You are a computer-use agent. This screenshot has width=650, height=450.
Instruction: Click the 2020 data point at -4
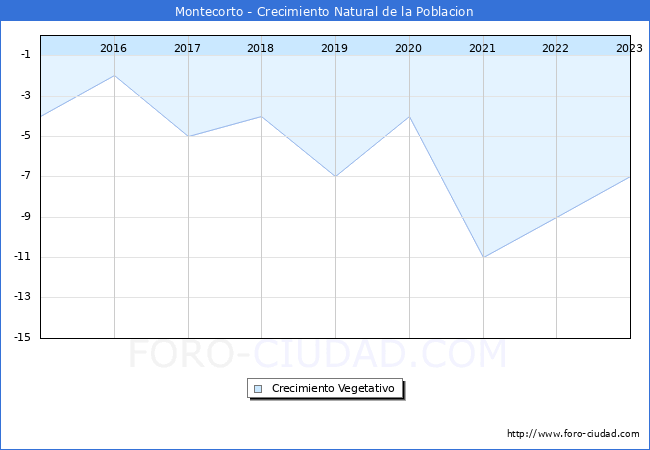click(x=410, y=116)
